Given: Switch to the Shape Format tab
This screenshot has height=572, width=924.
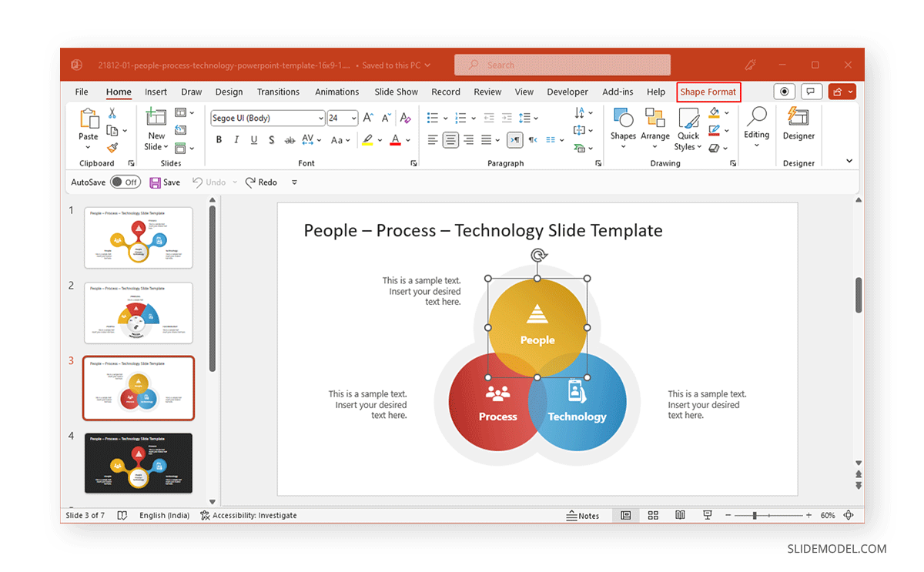Looking at the screenshot, I should [708, 92].
